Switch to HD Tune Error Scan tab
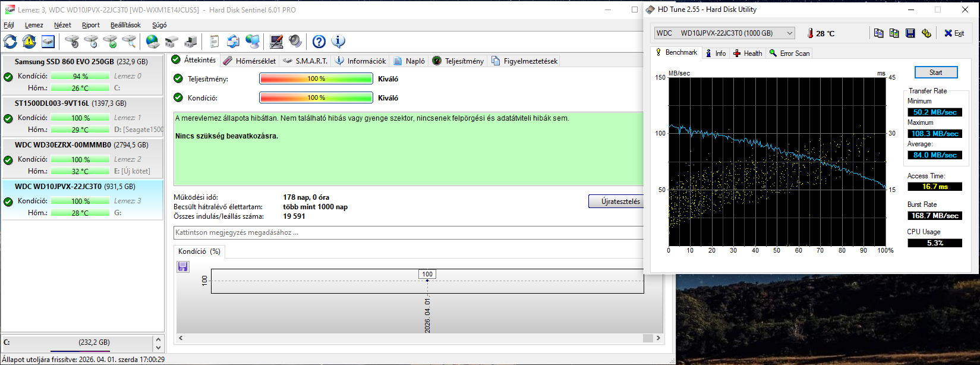The height and width of the screenshot is (365, 980). pos(789,53)
